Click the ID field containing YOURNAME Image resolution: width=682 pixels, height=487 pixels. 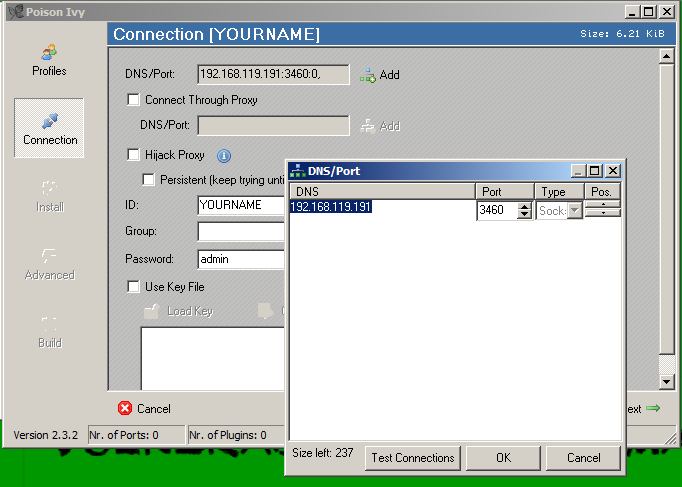coord(241,205)
